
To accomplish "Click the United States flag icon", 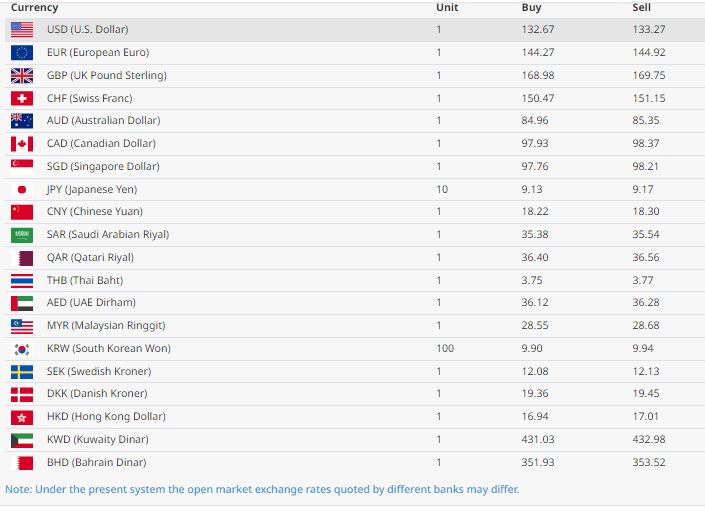I will tap(22, 30).
